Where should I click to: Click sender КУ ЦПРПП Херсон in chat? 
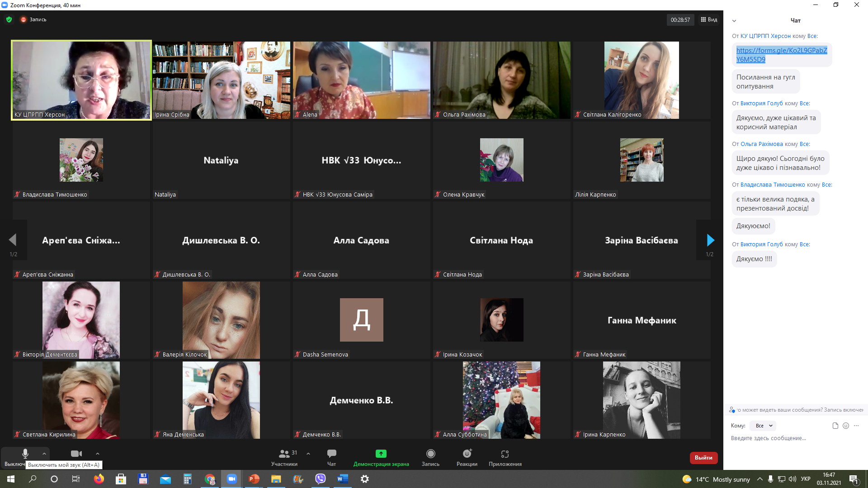pyautogui.click(x=765, y=36)
